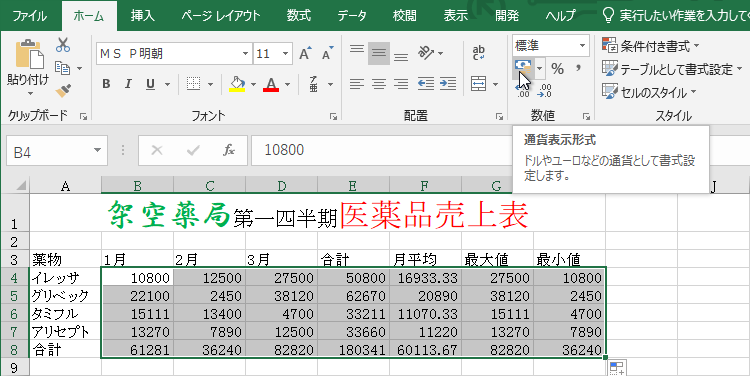This screenshot has width=750, height=376.
Task: Select the Format Painter brush
Action: pos(63,90)
